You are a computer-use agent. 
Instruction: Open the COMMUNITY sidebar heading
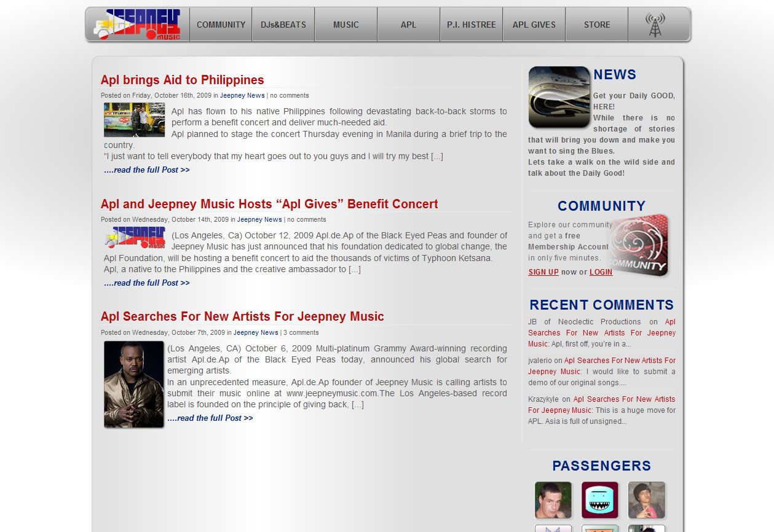pos(602,206)
